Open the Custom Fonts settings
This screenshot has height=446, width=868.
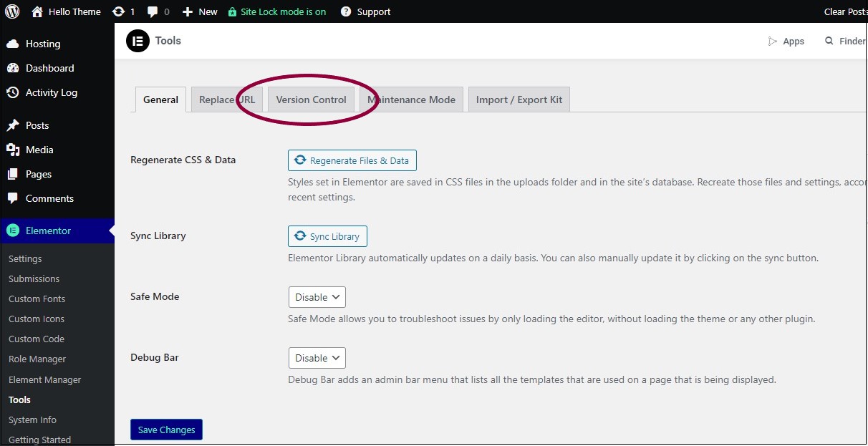pyautogui.click(x=36, y=299)
